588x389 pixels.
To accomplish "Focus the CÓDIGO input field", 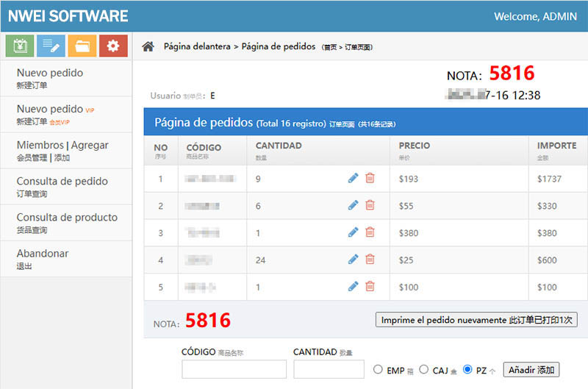I will (x=234, y=369).
